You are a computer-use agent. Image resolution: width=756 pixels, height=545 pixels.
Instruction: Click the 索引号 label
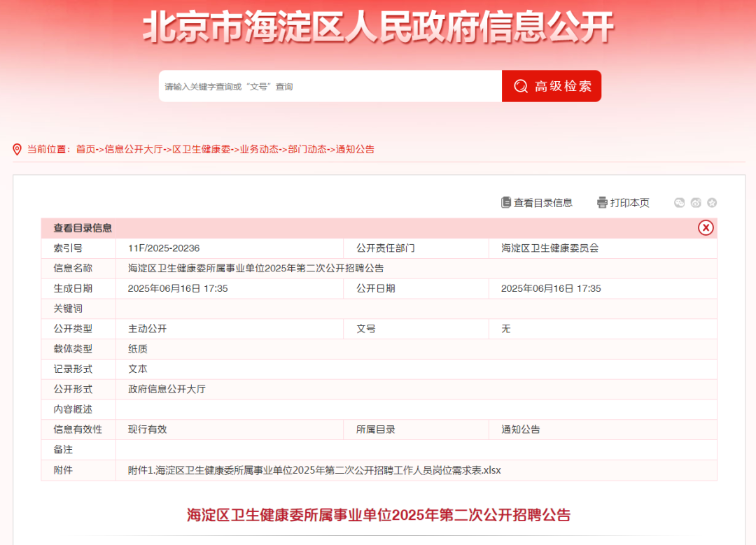[68, 248]
